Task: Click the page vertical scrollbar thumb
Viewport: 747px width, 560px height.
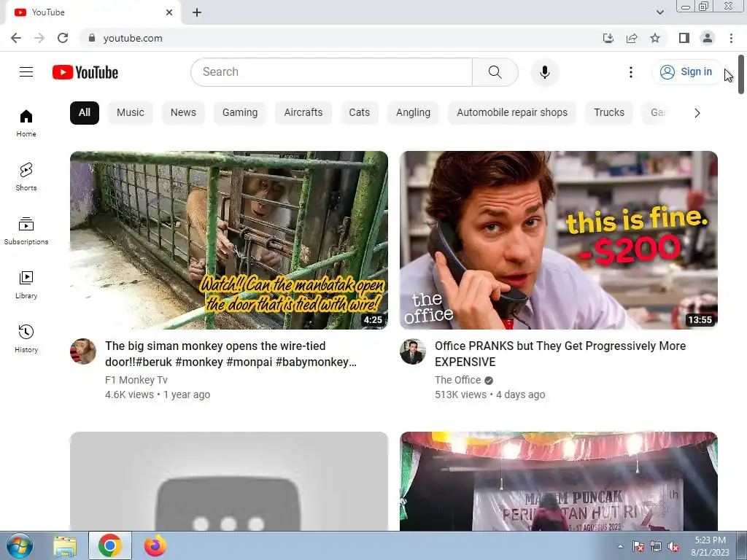Action: [741, 74]
